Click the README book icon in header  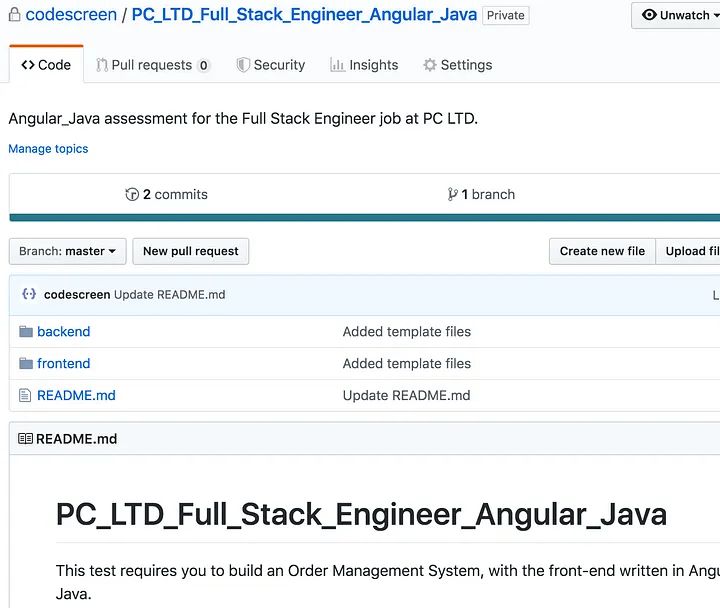click(x=25, y=439)
